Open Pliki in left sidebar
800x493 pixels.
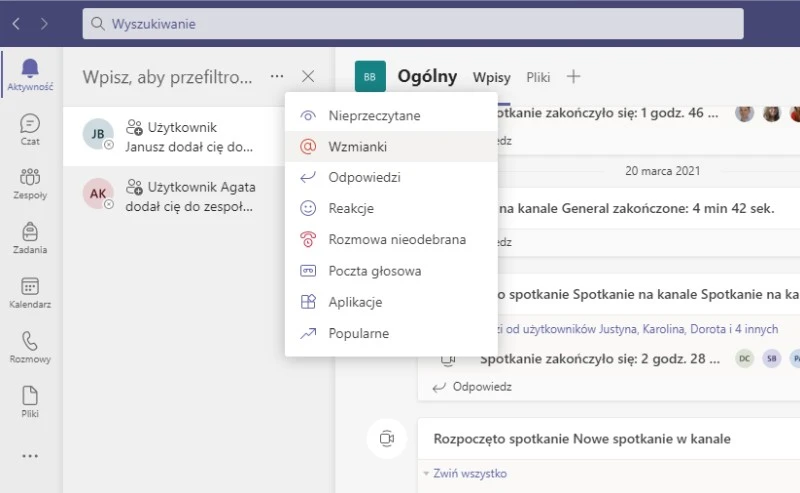pyautogui.click(x=30, y=400)
